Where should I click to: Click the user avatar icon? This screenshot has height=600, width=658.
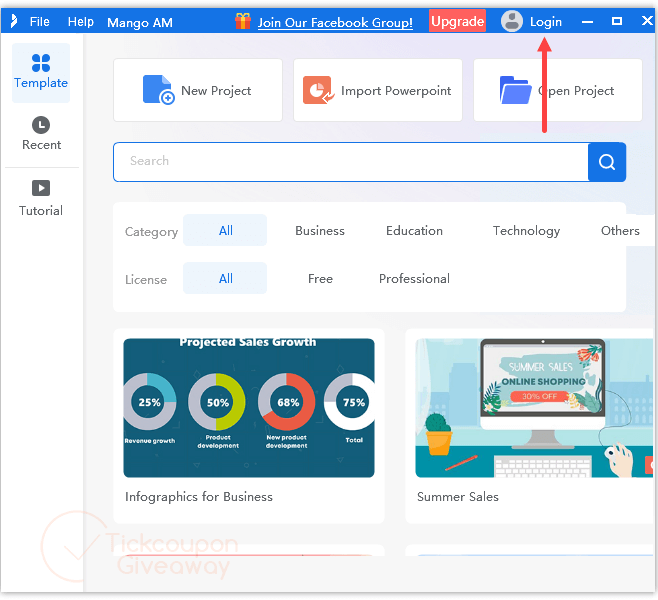point(512,21)
